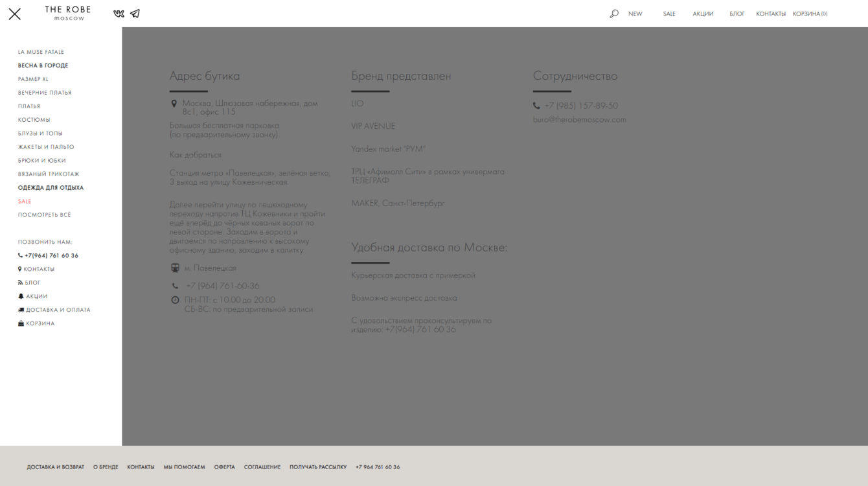
Task: Open КОРЗИНА (0) cart in top navigation
Action: click(x=810, y=14)
